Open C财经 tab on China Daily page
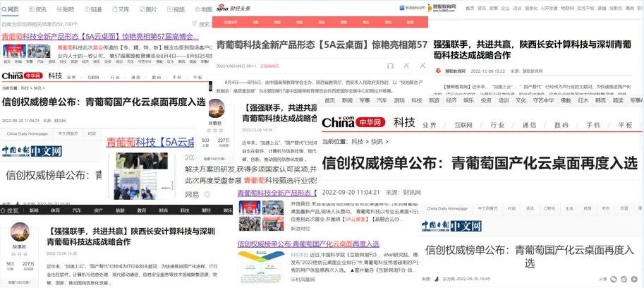The height and width of the screenshot is (288, 644). pos(550,209)
